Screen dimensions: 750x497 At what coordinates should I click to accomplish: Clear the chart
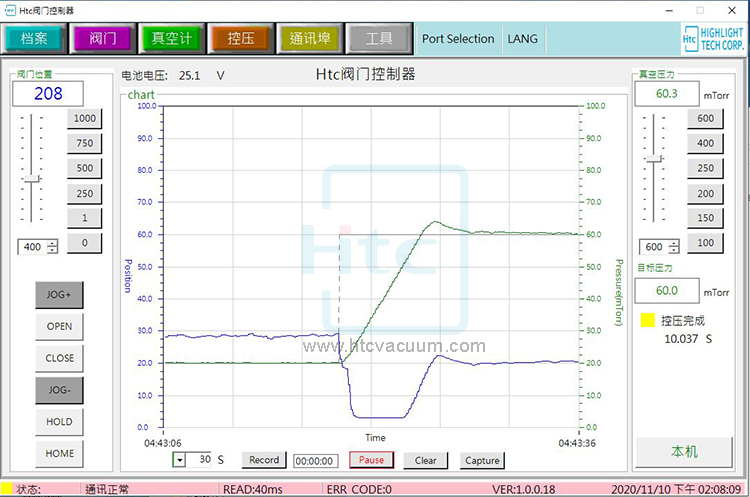[425, 461]
